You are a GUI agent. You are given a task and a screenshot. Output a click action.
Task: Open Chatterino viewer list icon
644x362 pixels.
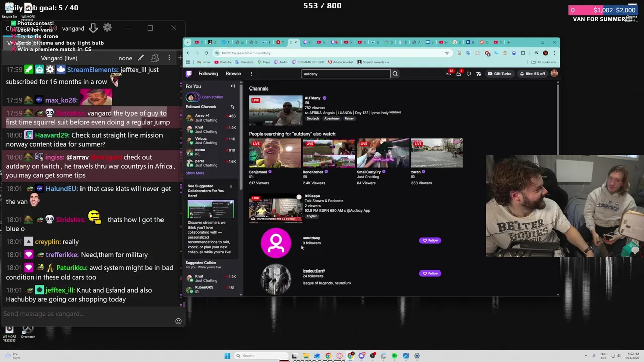pos(155,58)
